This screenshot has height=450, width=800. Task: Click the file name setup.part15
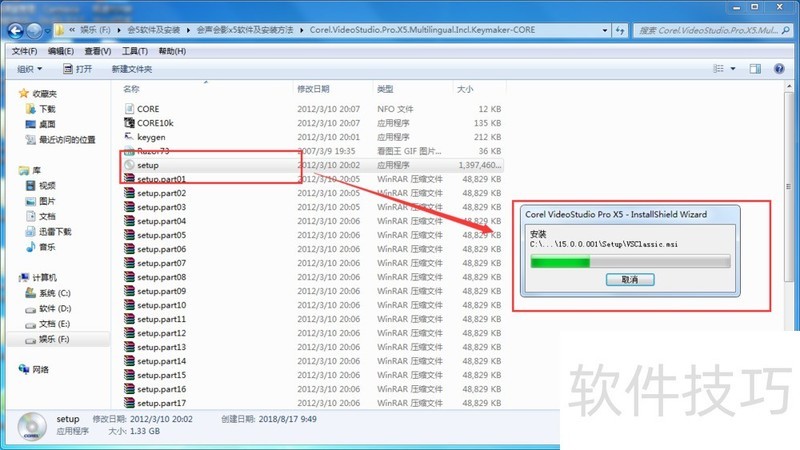click(x=161, y=375)
